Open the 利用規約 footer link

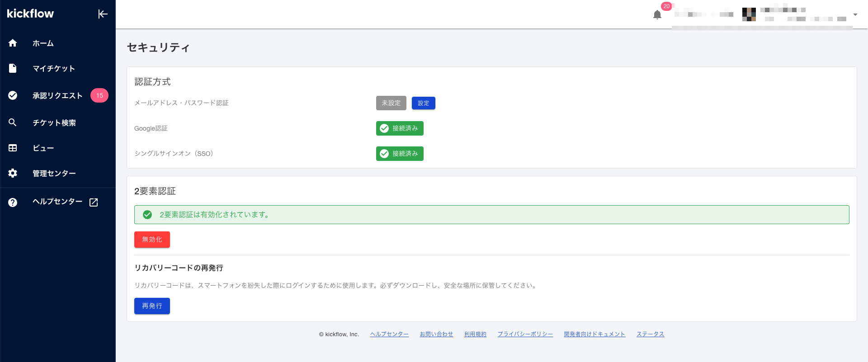point(475,334)
